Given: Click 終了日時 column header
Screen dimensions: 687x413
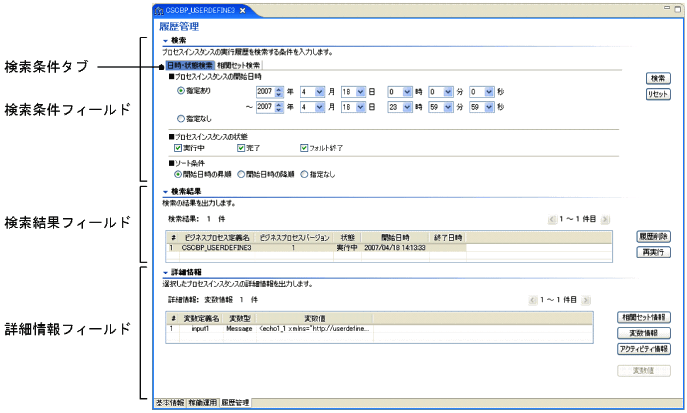Looking at the screenshot, I should pos(448,238).
